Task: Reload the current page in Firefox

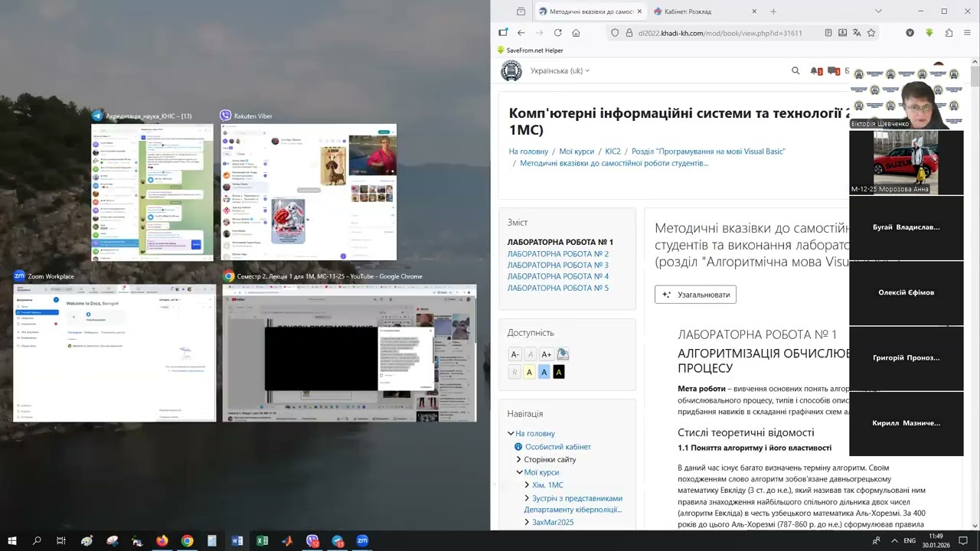Action: coord(557,33)
